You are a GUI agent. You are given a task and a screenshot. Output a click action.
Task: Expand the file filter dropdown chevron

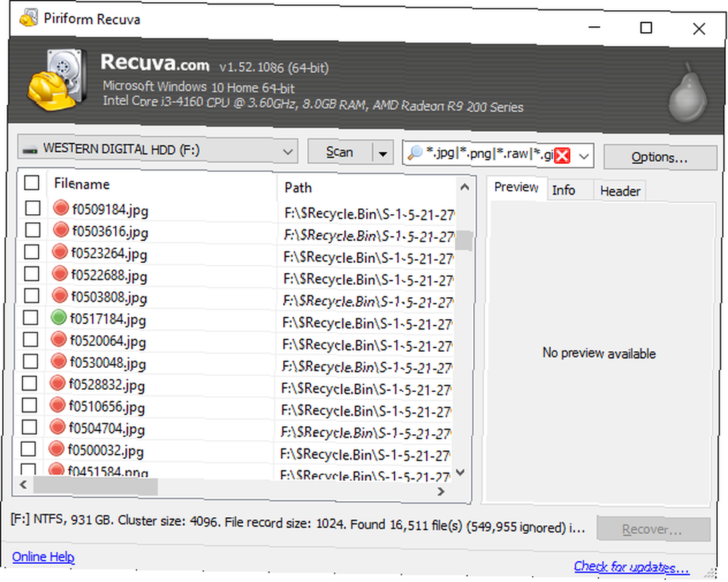[584, 157]
